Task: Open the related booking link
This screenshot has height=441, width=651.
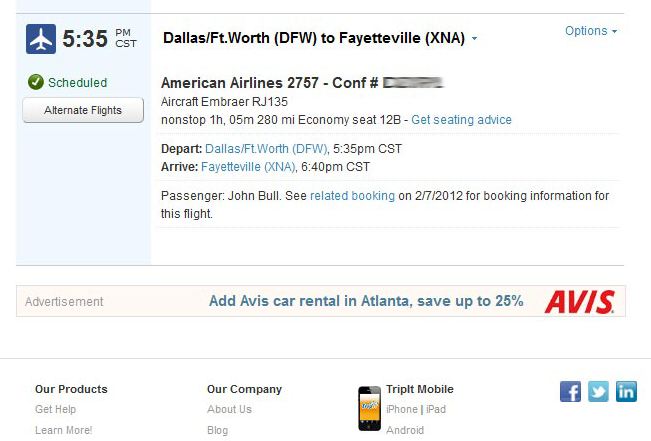Action: (x=352, y=196)
